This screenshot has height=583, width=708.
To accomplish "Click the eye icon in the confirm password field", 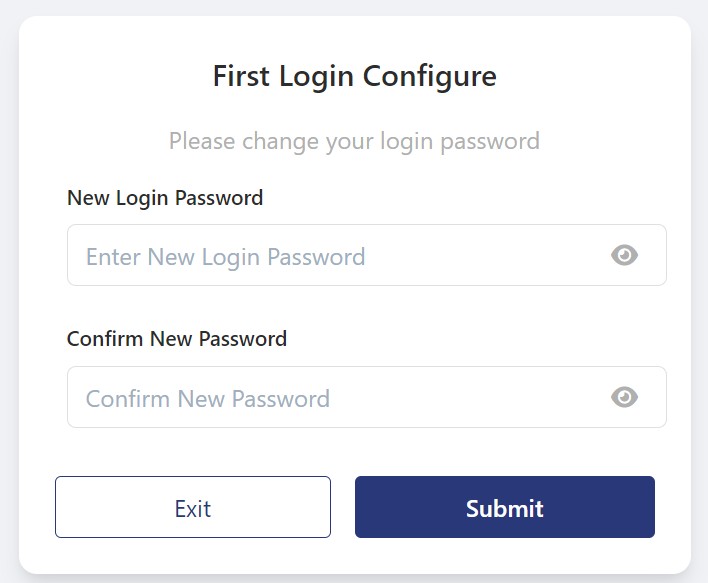I will point(624,397).
